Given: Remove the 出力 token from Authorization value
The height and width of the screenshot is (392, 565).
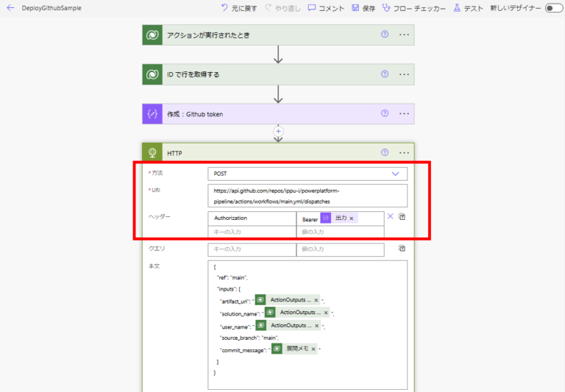Looking at the screenshot, I should click(x=352, y=218).
